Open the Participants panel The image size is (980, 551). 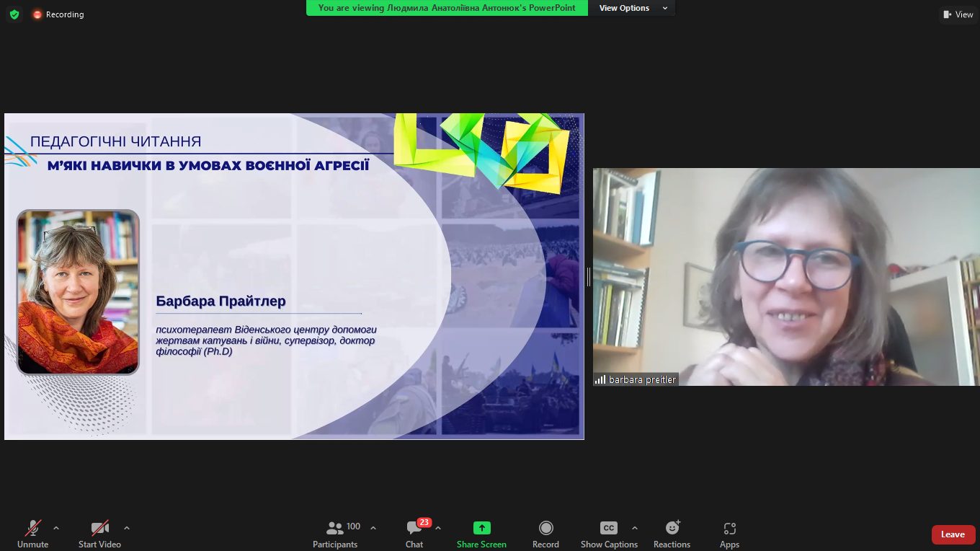coord(336,534)
